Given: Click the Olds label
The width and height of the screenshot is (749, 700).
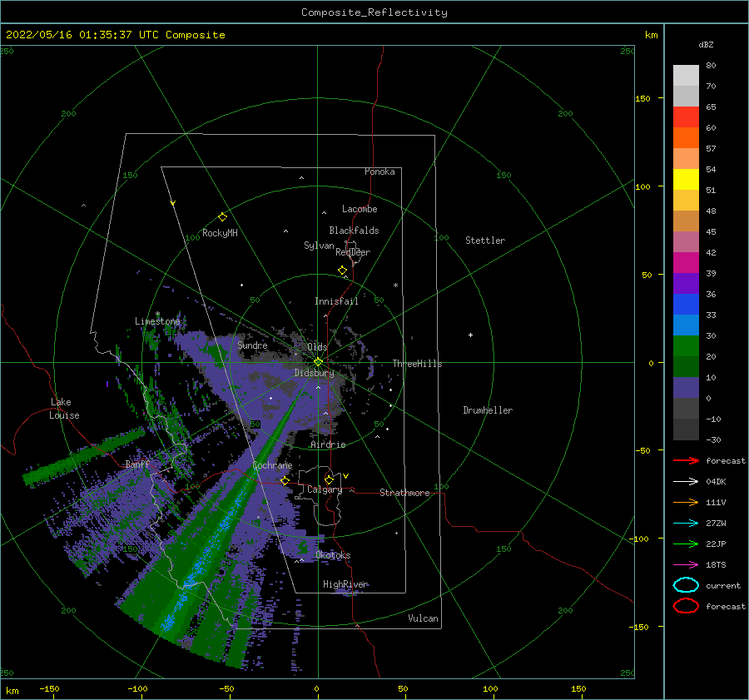Looking at the screenshot, I should pos(317,347).
